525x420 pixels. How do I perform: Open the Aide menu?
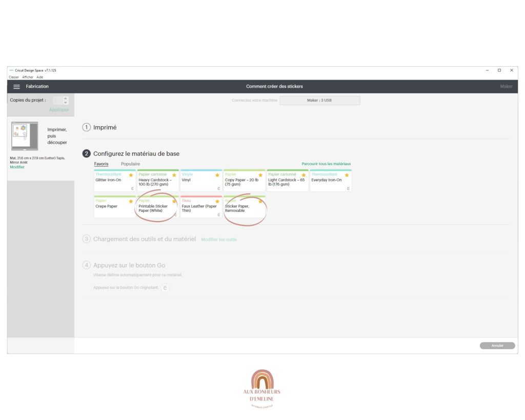39,77
